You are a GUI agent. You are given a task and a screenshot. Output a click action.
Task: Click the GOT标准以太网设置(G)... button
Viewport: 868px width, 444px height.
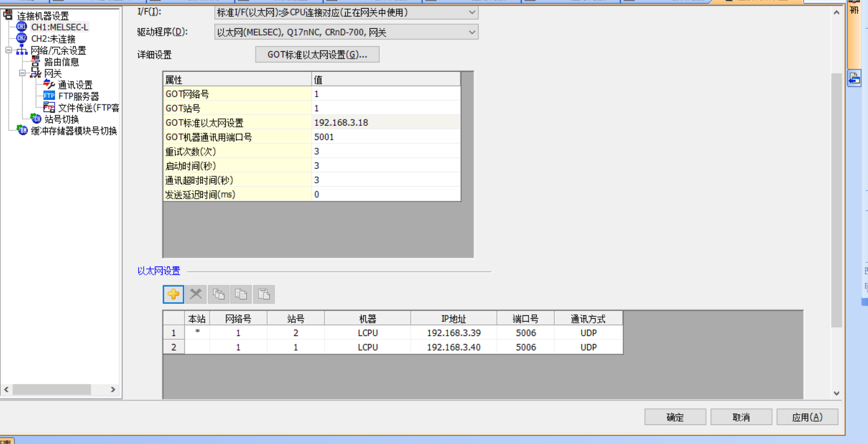click(317, 55)
